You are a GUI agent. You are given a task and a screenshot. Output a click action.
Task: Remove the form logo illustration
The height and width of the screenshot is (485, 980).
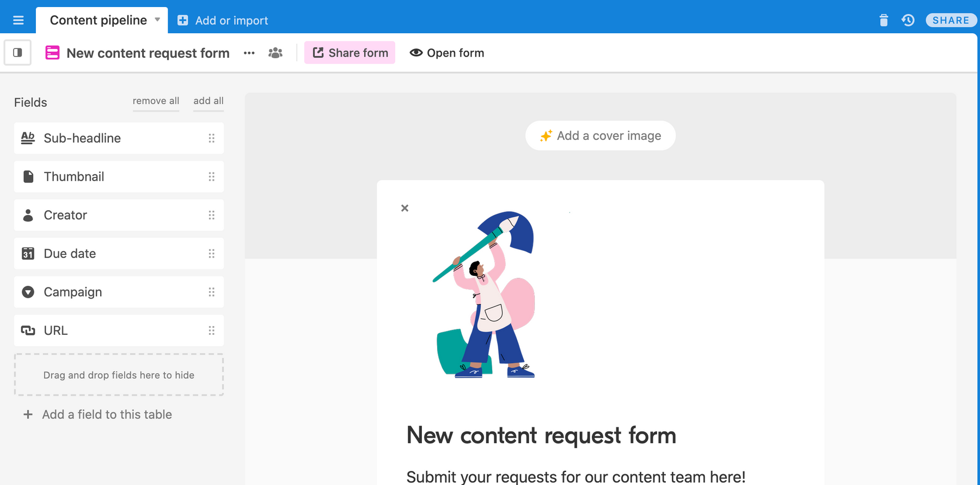click(x=405, y=208)
